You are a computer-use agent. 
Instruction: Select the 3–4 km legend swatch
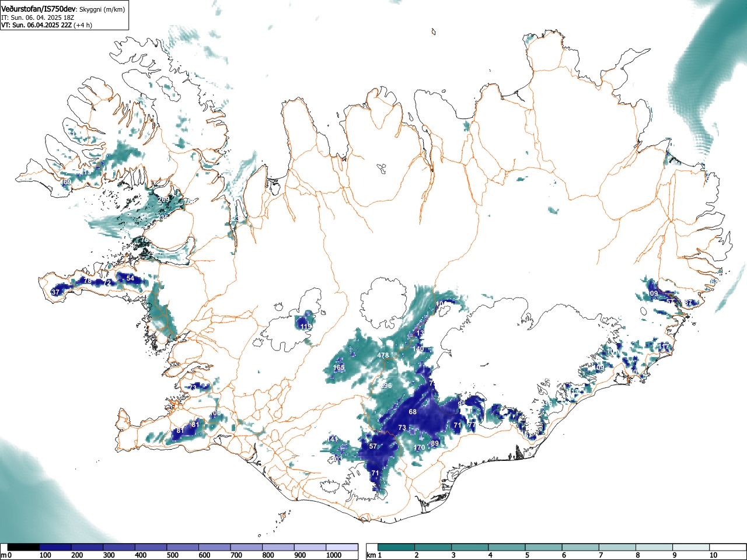click(x=470, y=547)
